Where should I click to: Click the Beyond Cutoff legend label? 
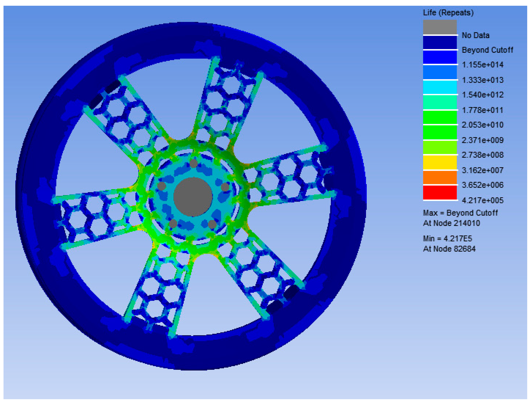click(x=487, y=50)
